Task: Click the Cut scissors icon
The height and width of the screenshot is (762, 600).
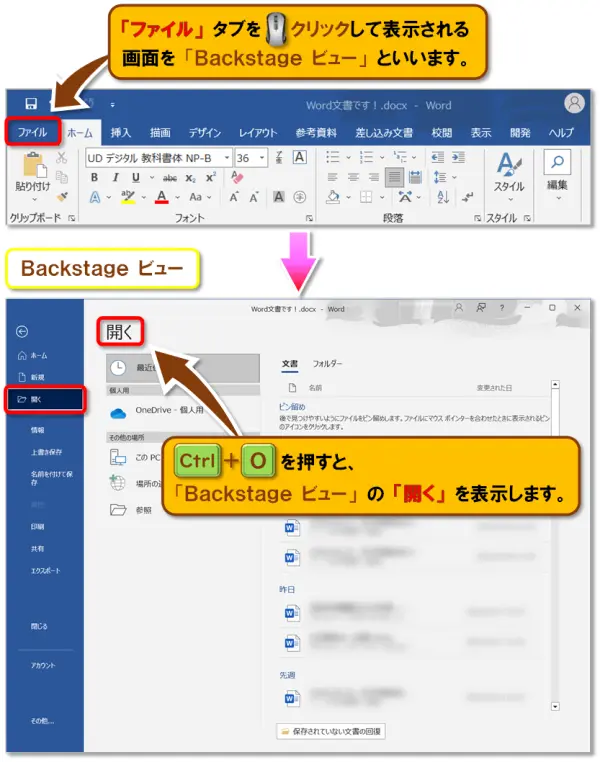Action: pyautogui.click(x=61, y=157)
